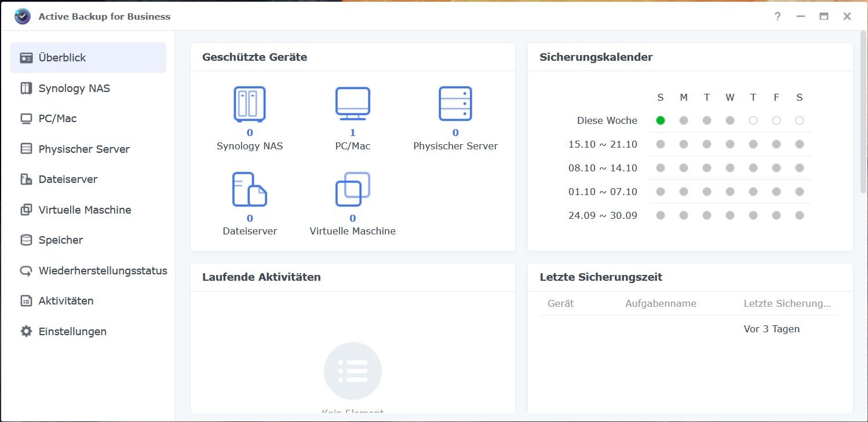The width and height of the screenshot is (868, 422).
Task: Click the PC/Mac count number 1
Action: (352, 133)
